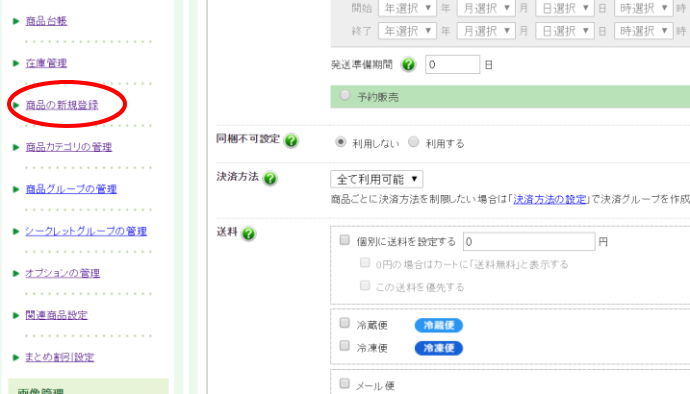Click green arrow beside 商品の新規登録
The image size is (690, 394).
16,105
